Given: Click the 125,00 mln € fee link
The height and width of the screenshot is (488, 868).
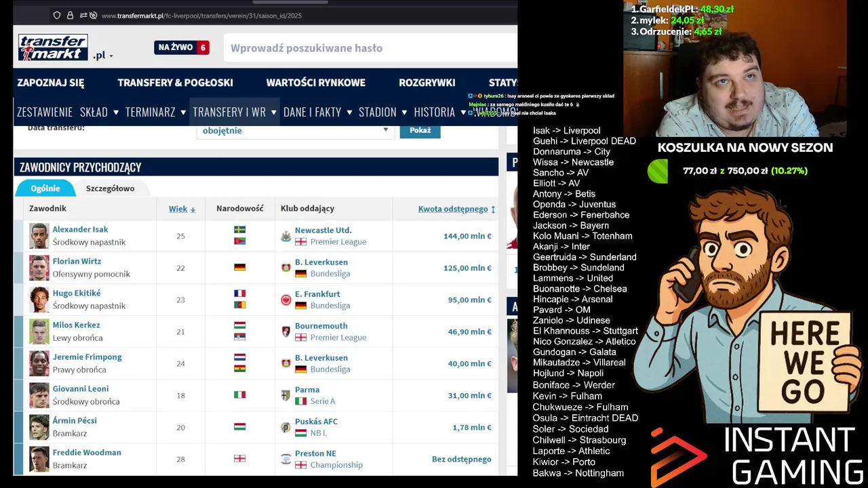Looking at the screenshot, I should point(467,268).
